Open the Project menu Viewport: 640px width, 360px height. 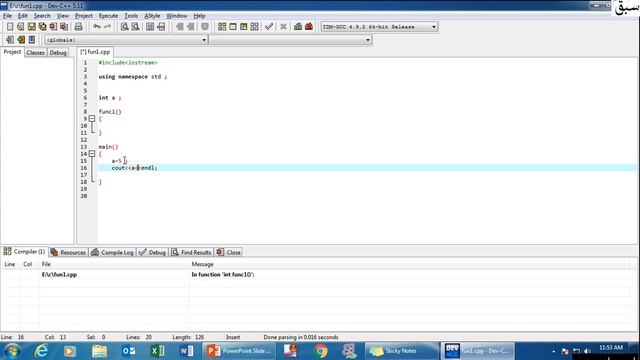pyautogui.click(x=84, y=16)
